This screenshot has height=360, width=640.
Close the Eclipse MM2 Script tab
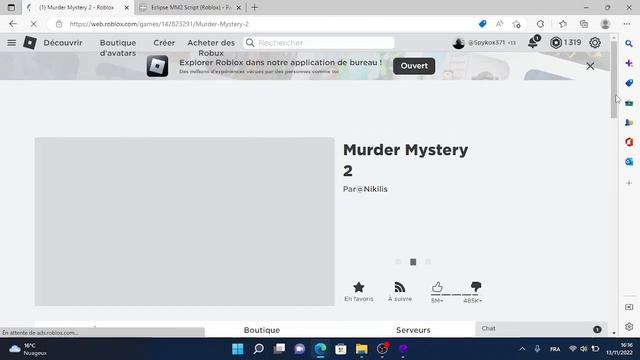click(x=239, y=7)
